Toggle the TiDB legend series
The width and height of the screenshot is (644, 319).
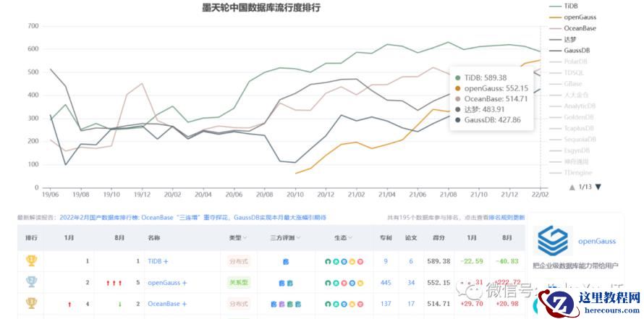coord(570,7)
